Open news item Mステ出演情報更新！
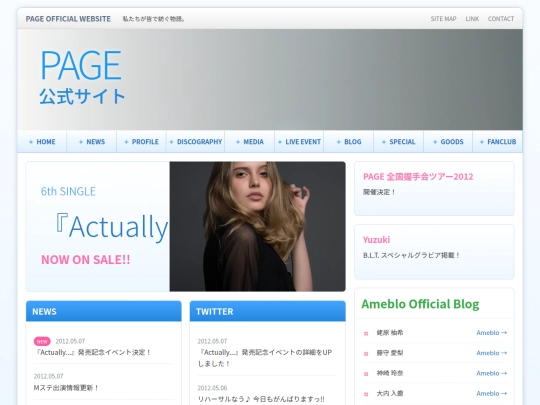 coord(66,388)
